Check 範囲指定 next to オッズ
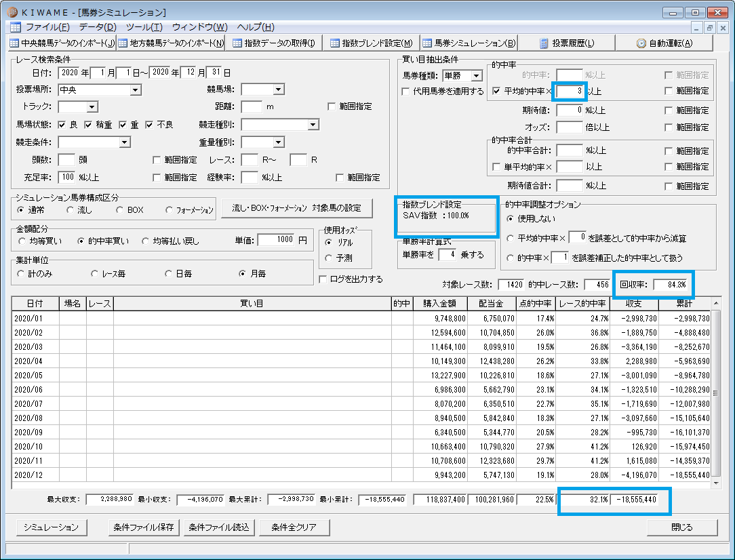 [669, 127]
